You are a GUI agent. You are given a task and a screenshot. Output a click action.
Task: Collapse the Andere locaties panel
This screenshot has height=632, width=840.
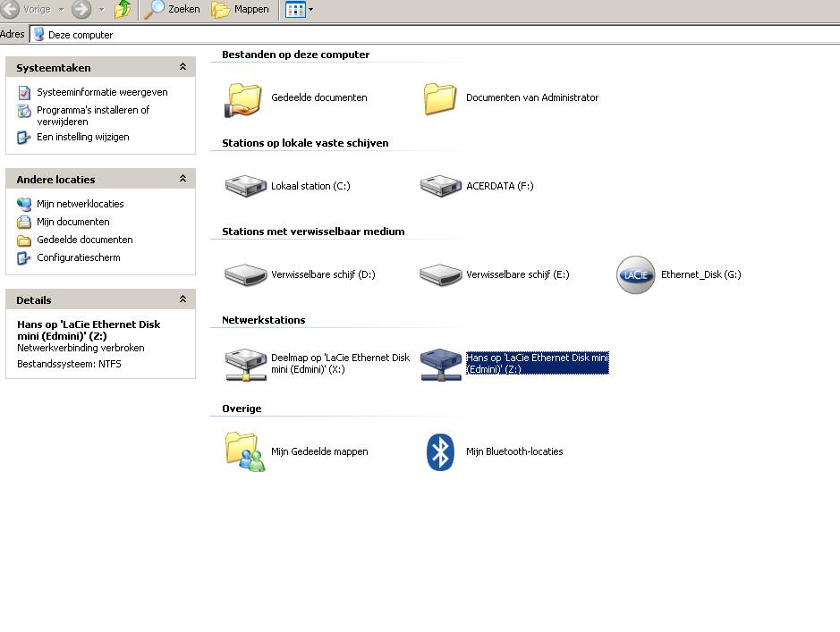click(182, 179)
